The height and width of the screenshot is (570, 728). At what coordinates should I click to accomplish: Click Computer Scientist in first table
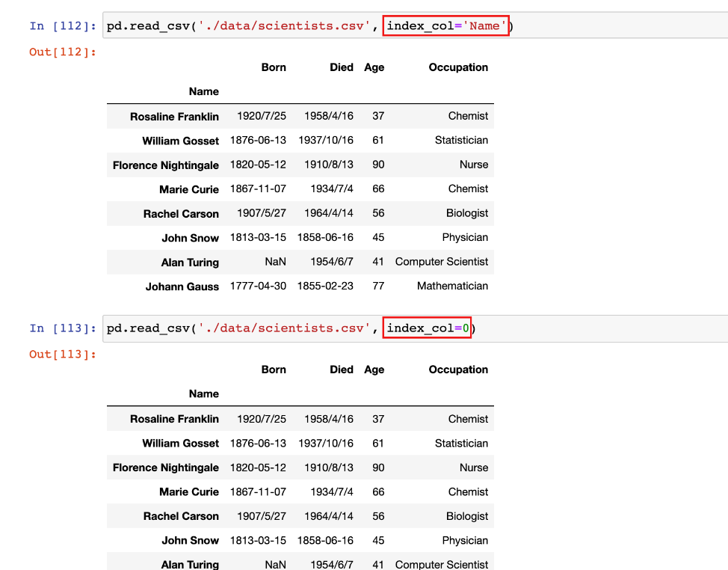coord(442,262)
